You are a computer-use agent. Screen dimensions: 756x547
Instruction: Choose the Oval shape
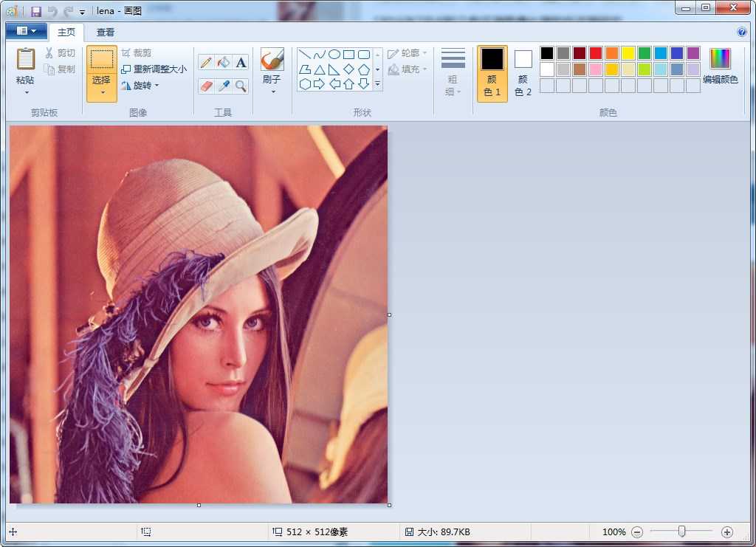pyautogui.click(x=334, y=54)
